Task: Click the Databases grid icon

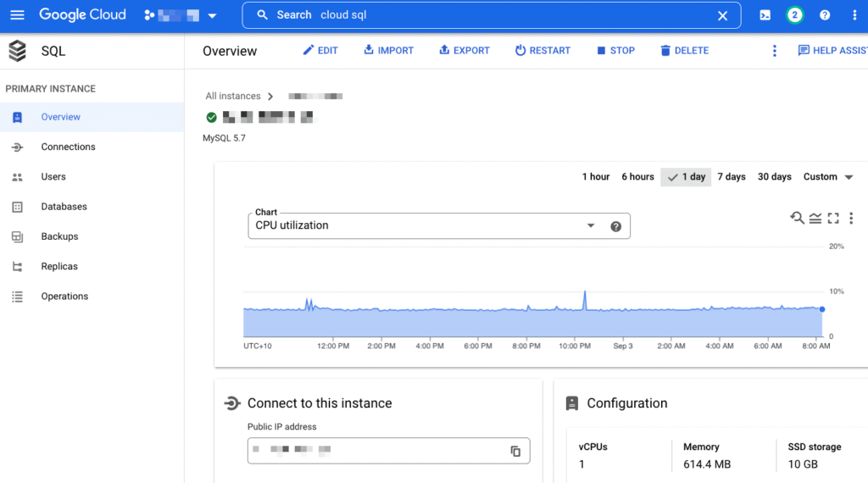Action: [17, 207]
